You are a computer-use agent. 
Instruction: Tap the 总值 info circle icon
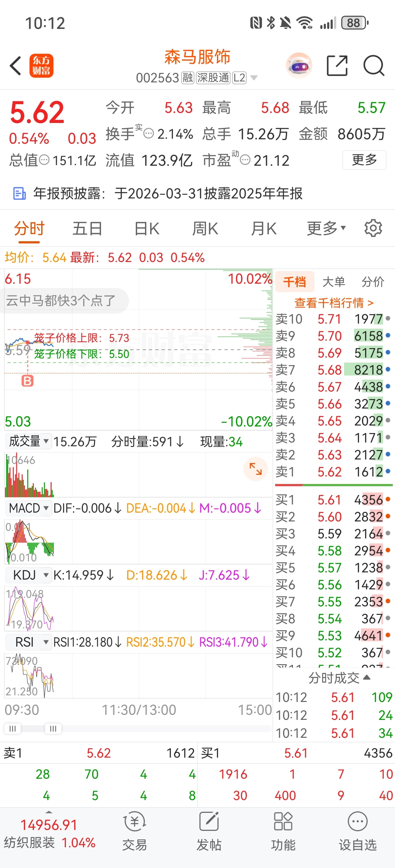click(x=44, y=160)
